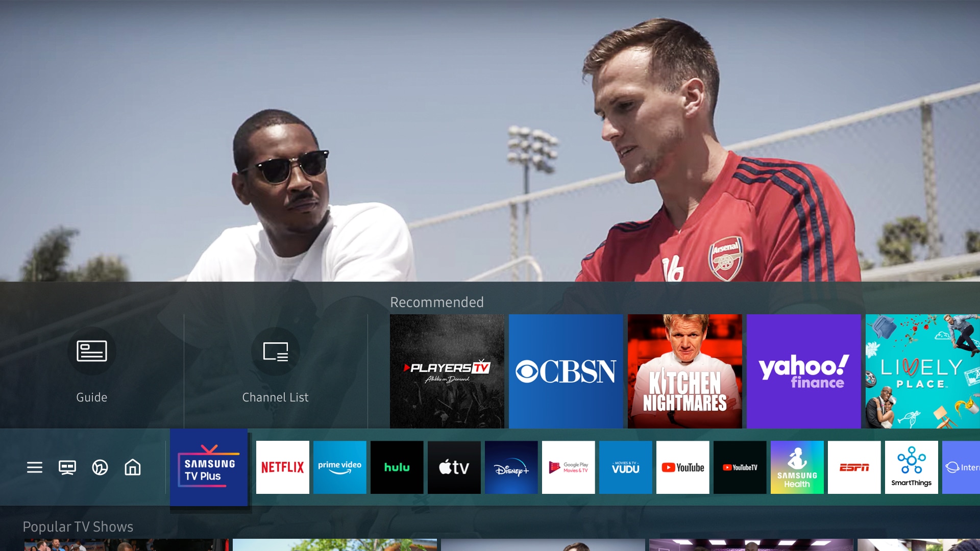Image resolution: width=980 pixels, height=551 pixels.
Task: Open the Samsung TV Plus app
Action: pos(209,467)
